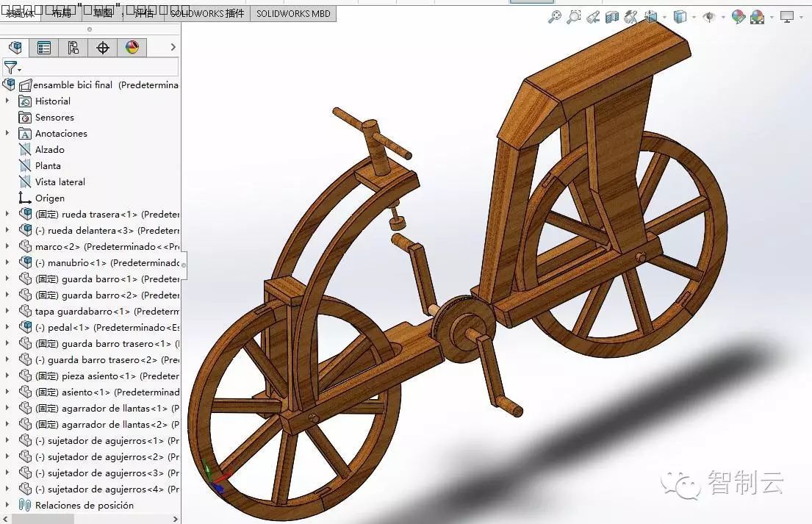The image size is (812, 524).
Task: Expand the pedal<1> component
Action: point(7,327)
